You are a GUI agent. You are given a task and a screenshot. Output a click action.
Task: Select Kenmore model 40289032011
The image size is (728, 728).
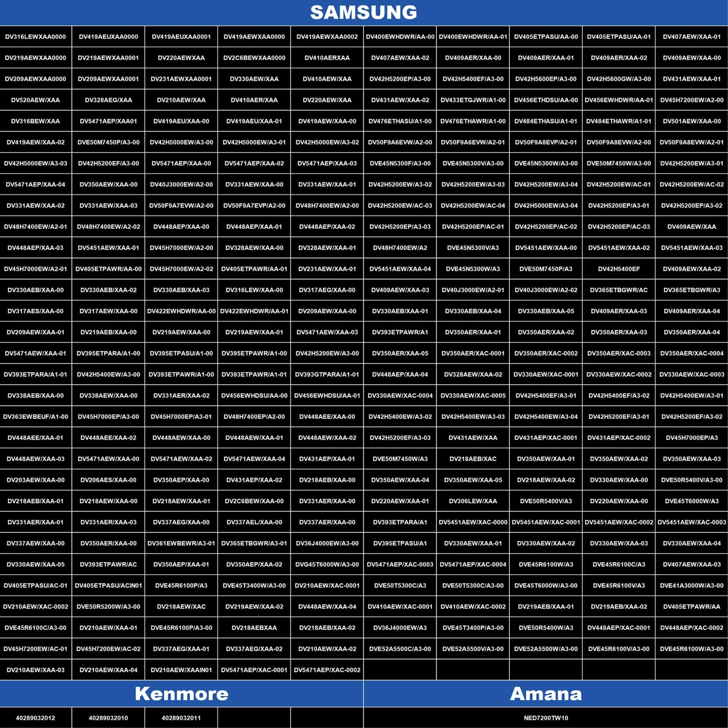(181, 718)
